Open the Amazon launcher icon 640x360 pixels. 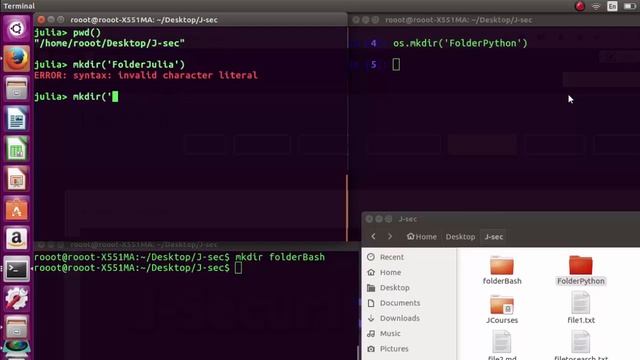coord(16,239)
